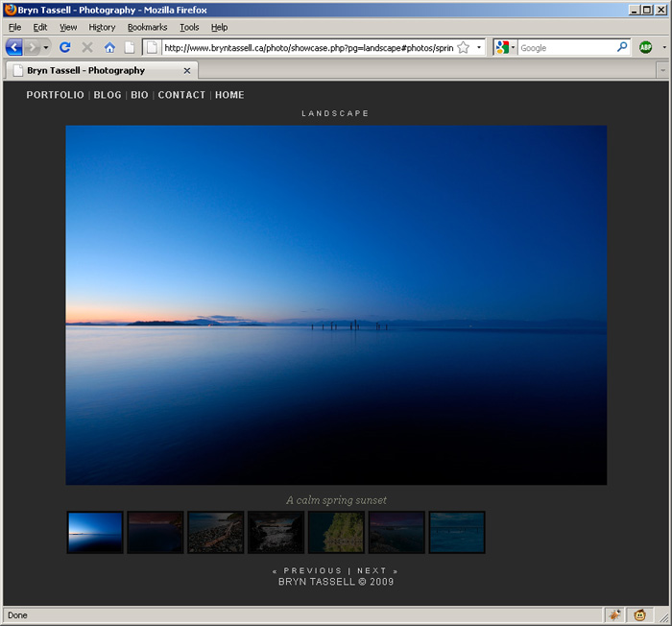Open the address bar history dropdown

[x=479, y=48]
